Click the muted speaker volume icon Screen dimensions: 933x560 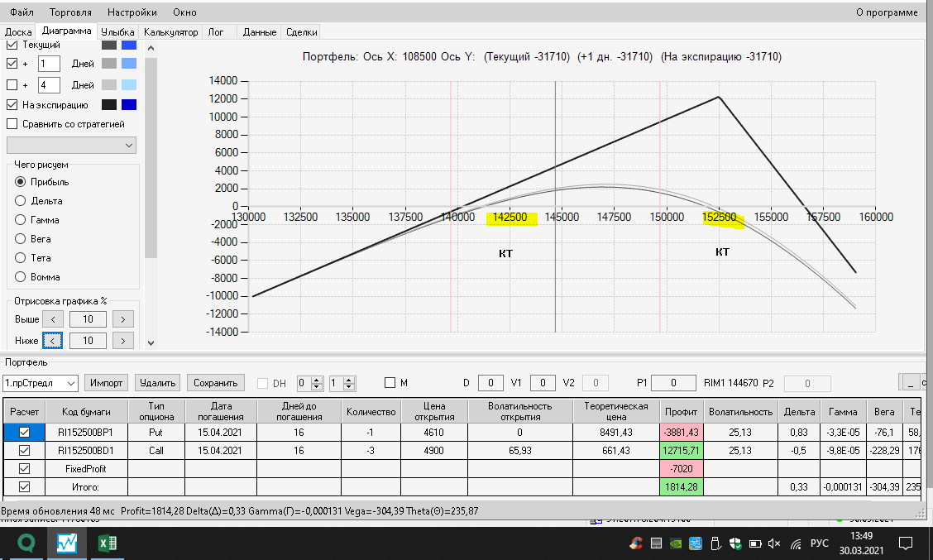[x=775, y=543]
